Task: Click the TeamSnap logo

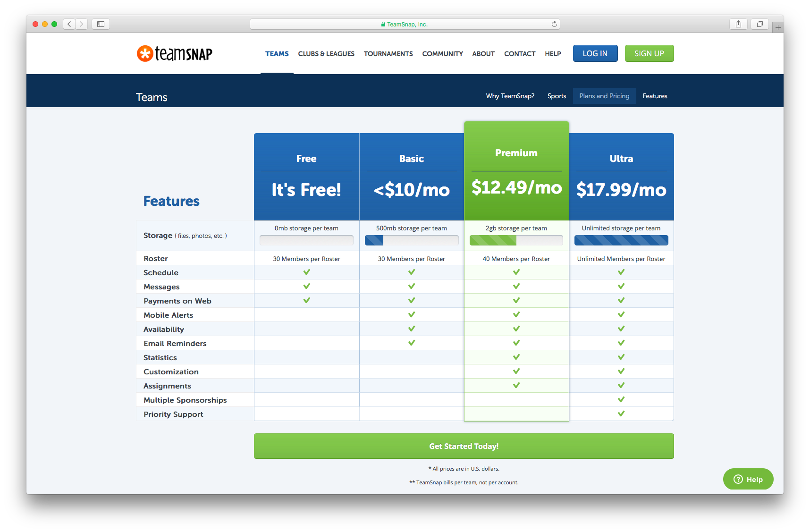Action: [x=174, y=54]
